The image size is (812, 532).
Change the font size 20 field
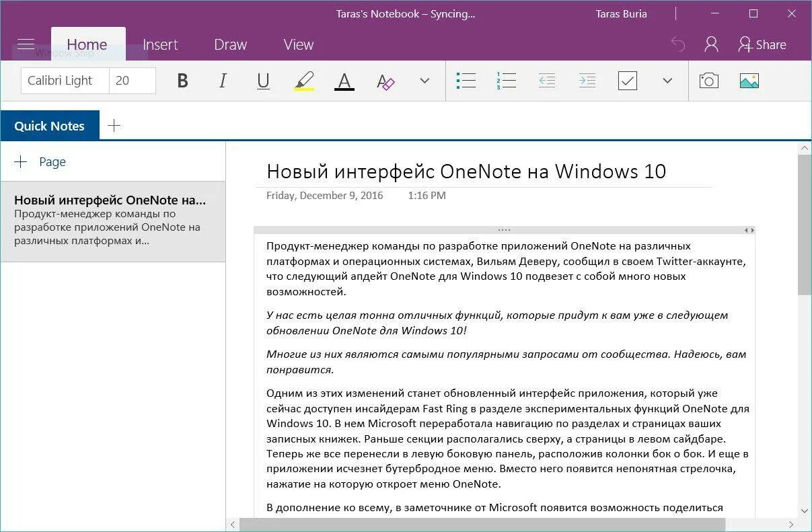tap(133, 81)
